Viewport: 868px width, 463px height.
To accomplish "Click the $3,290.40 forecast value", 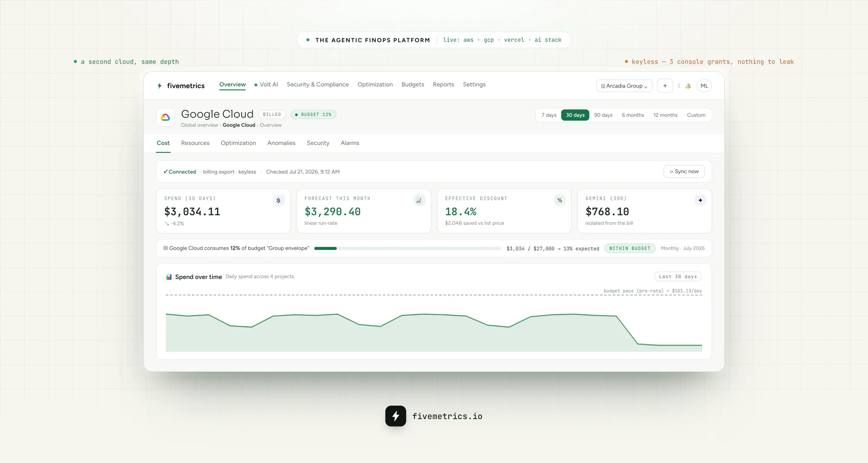I will click(332, 212).
